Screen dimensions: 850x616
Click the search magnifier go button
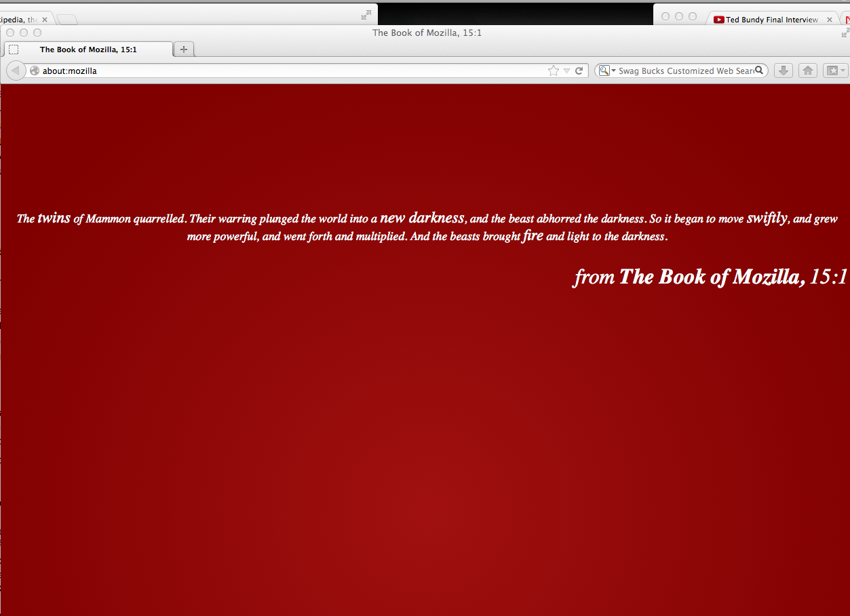click(760, 70)
